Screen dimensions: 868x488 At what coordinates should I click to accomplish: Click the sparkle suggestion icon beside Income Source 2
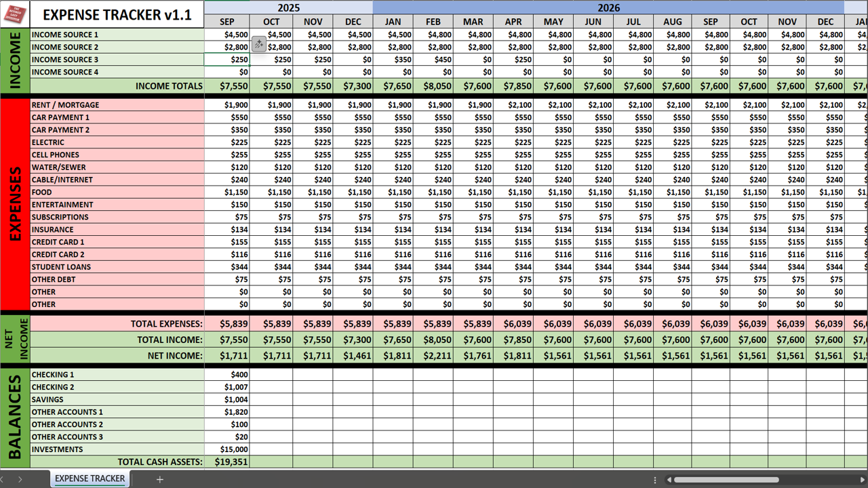pos(258,45)
